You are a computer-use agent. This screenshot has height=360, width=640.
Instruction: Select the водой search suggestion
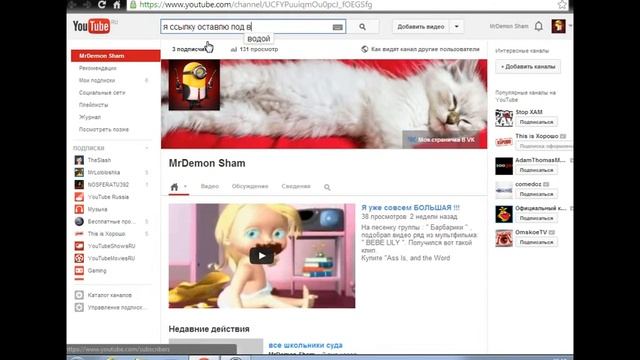click(x=259, y=39)
